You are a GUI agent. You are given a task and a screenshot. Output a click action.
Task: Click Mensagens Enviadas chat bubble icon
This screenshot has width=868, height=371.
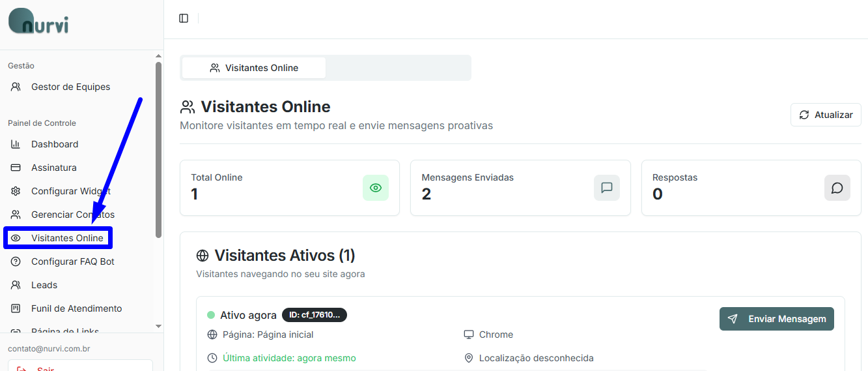pyautogui.click(x=606, y=188)
